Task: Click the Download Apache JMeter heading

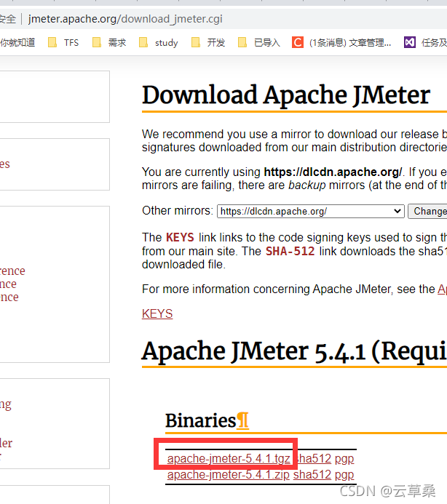Action: coord(286,95)
